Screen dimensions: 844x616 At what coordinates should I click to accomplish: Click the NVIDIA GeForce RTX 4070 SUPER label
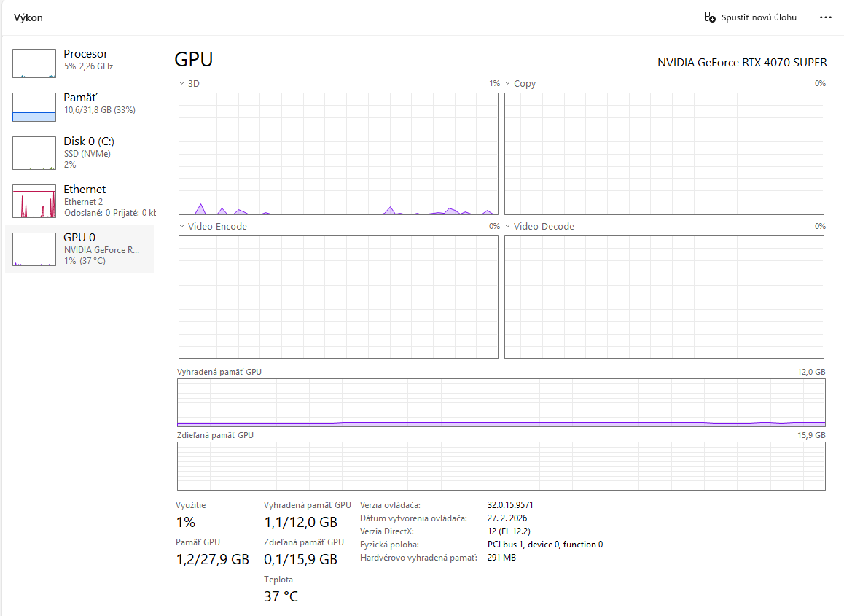(x=741, y=63)
